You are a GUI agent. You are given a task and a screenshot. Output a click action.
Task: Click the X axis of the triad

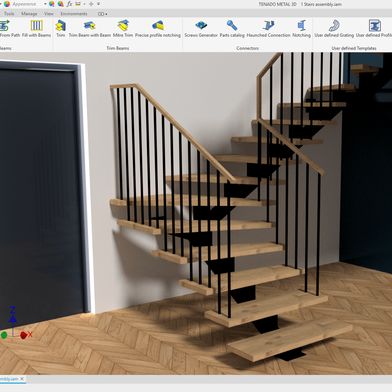click(x=26, y=335)
